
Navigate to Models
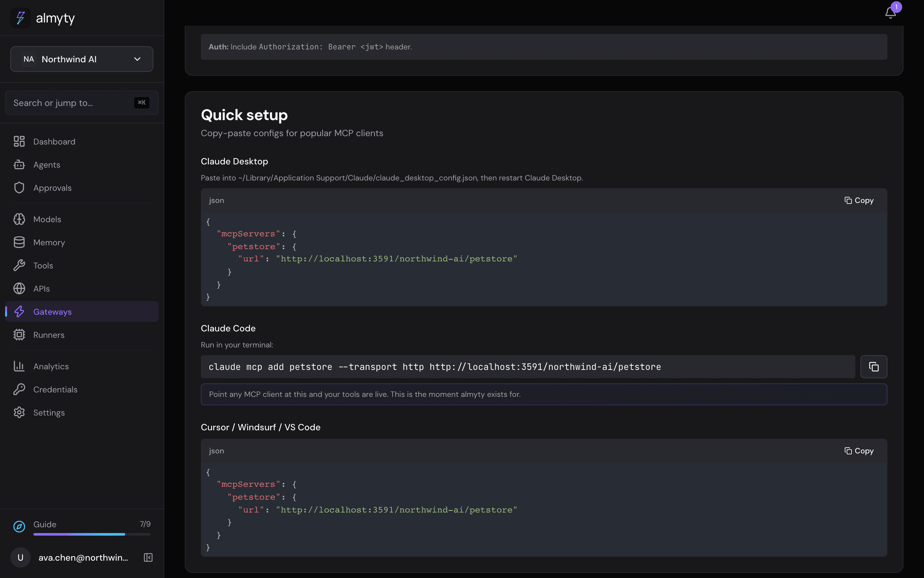point(82,219)
